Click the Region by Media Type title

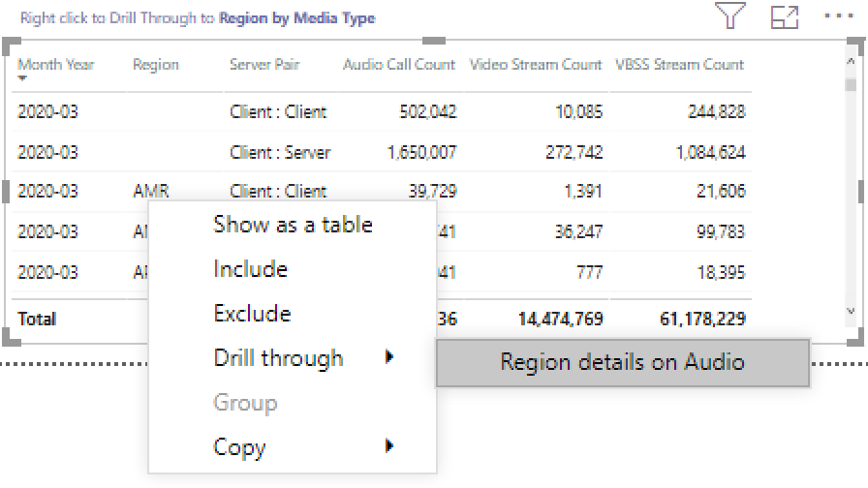[x=297, y=18]
